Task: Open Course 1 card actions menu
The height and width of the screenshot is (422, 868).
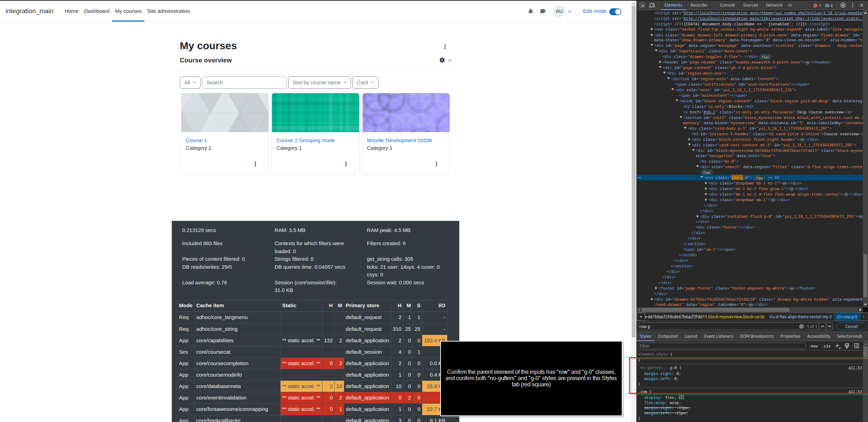Action: [x=255, y=164]
